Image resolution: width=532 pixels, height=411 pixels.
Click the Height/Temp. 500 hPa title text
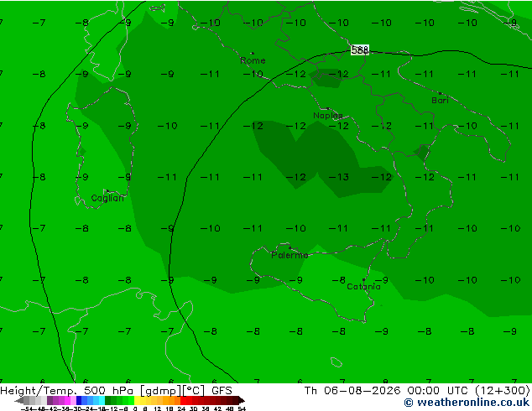tap(66, 390)
